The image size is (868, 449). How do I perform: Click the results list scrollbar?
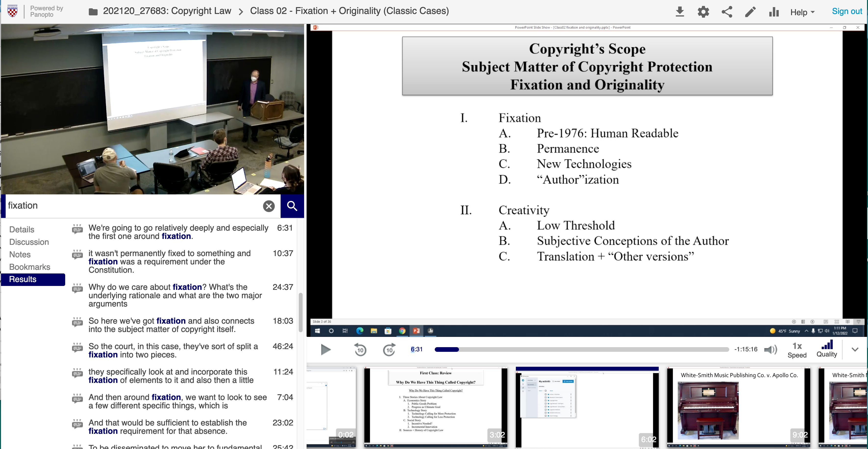click(x=300, y=312)
